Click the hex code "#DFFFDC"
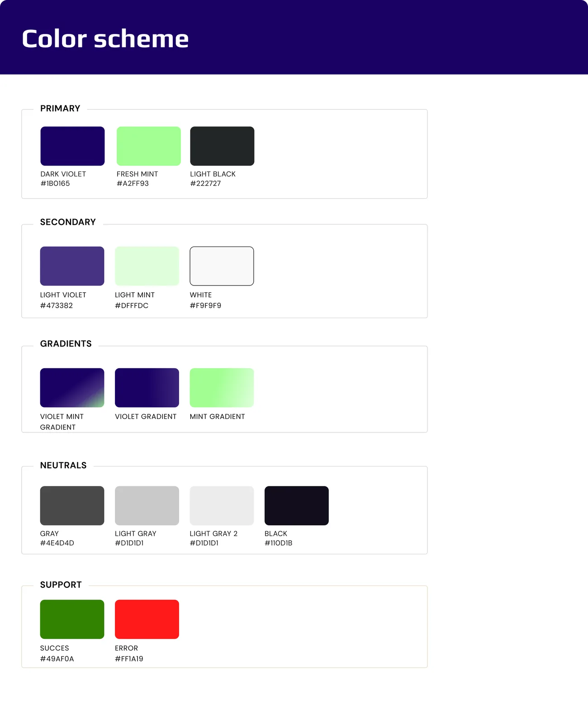The width and height of the screenshot is (588, 704). tap(132, 306)
